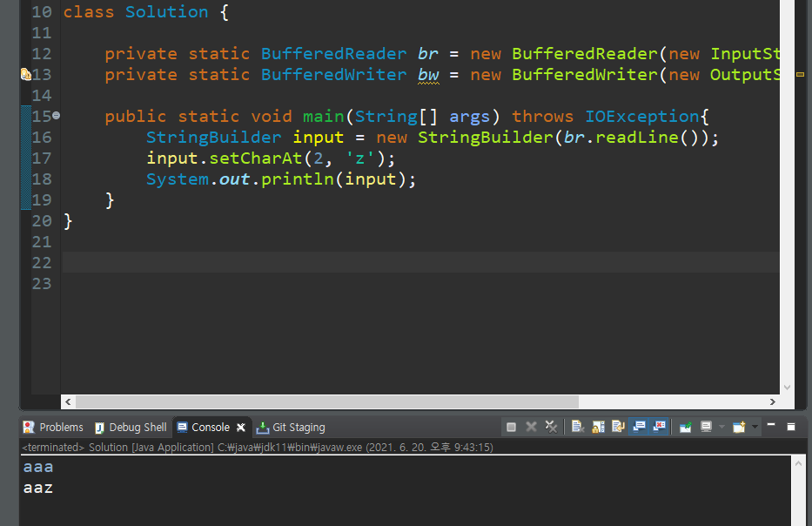The height and width of the screenshot is (526, 812).
Task: Click 'BufferedReader' type on line 12
Action: (333, 53)
